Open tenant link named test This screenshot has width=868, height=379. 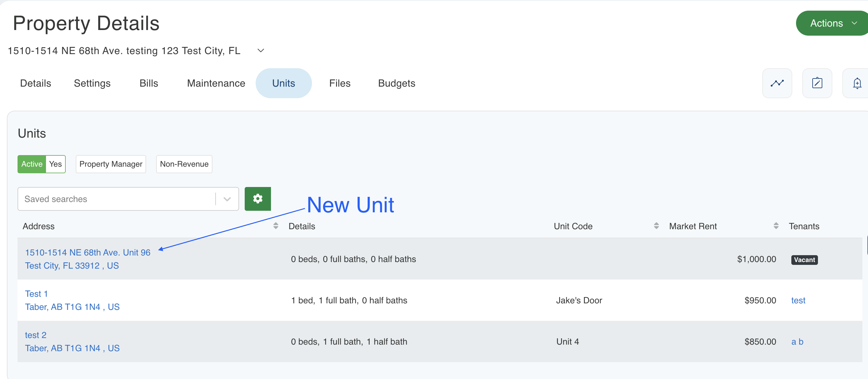pyautogui.click(x=798, y=301)
